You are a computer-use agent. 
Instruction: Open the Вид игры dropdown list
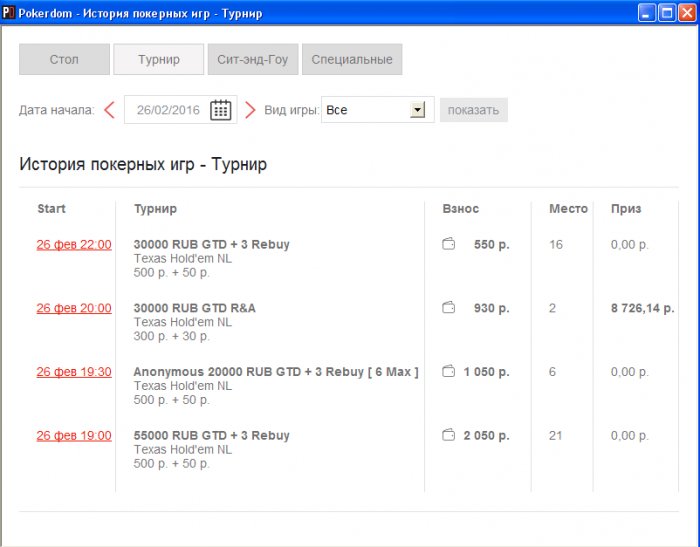tap(417, 109)
